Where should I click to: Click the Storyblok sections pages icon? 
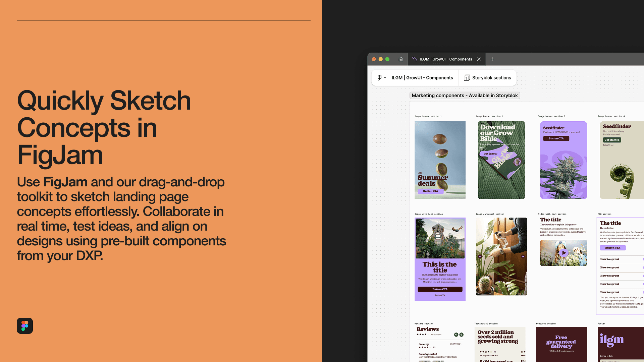point(467,78)
